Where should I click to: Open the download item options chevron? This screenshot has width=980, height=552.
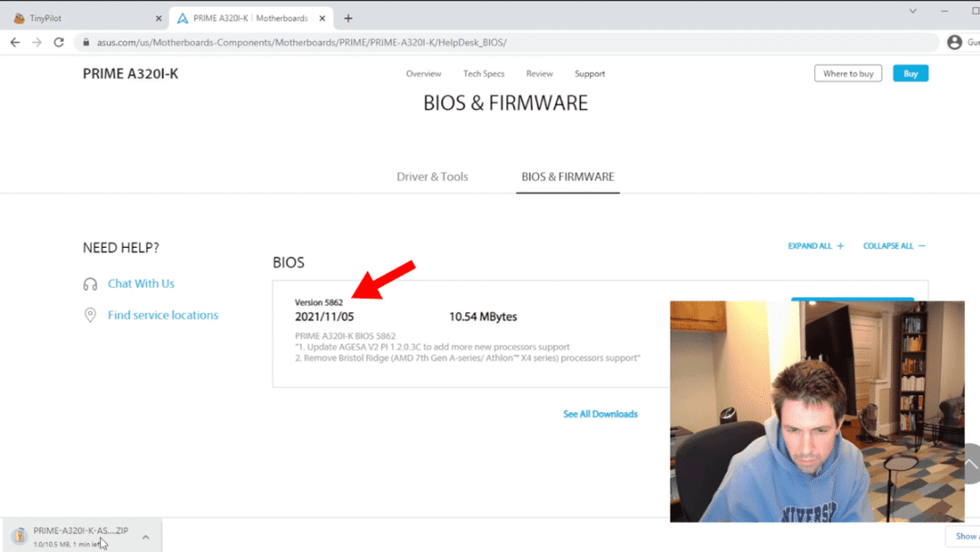(x=145, y=537)
